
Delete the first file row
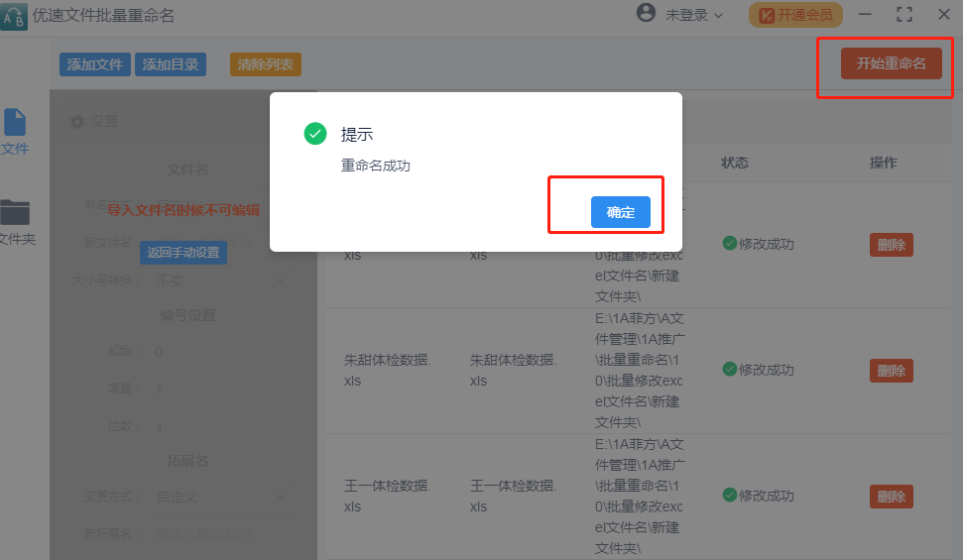(x=891, y=245)
